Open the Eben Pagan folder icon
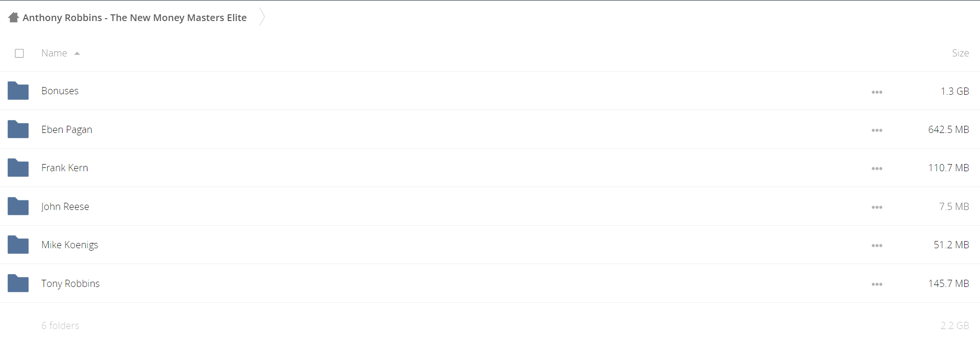Screen dimensions: 980x352 point(18,129)
